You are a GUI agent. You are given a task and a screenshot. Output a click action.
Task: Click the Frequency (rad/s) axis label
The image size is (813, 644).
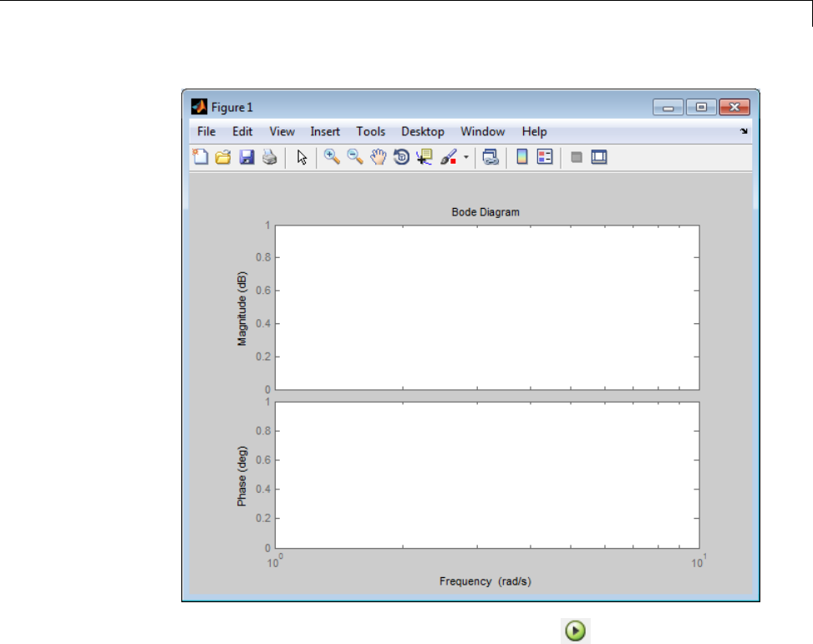(485, 581)
